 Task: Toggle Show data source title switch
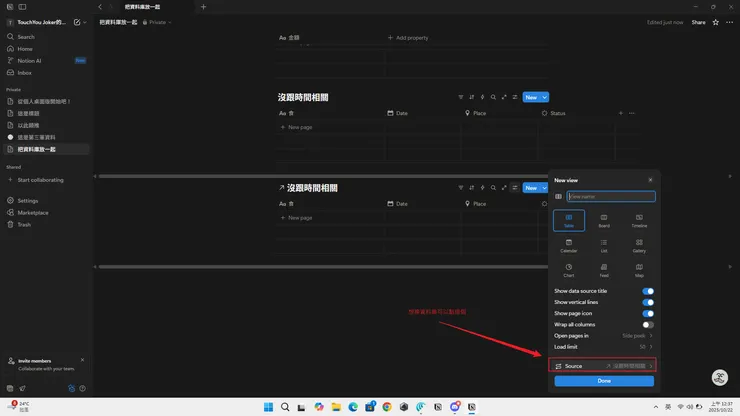pos(648,291)
